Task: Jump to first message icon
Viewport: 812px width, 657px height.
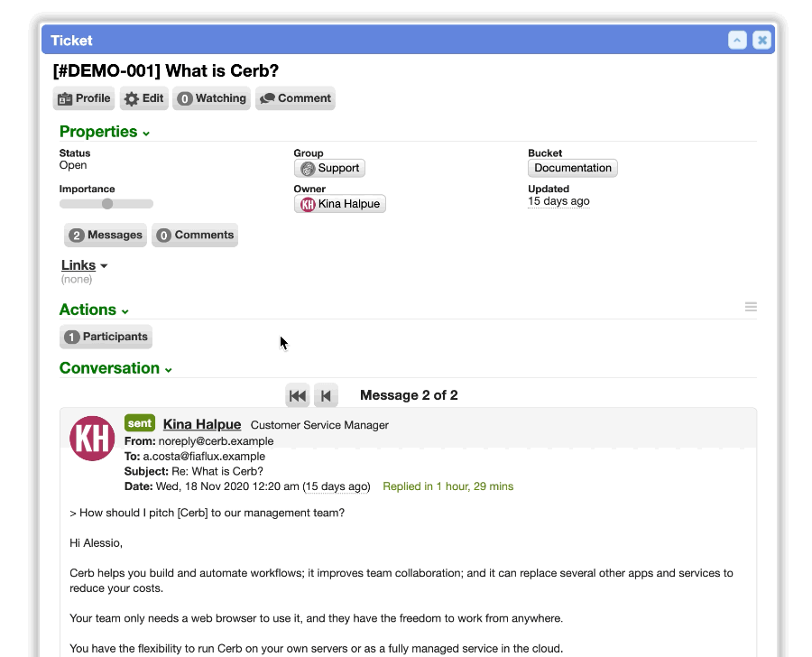Action: click(297, 396)
